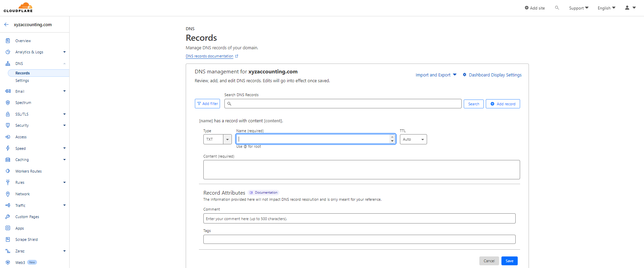Image resolution: width=644 pixels, height=268 pixels.
Task: Open the Import and Export dropdown
Action: [436, 75]
